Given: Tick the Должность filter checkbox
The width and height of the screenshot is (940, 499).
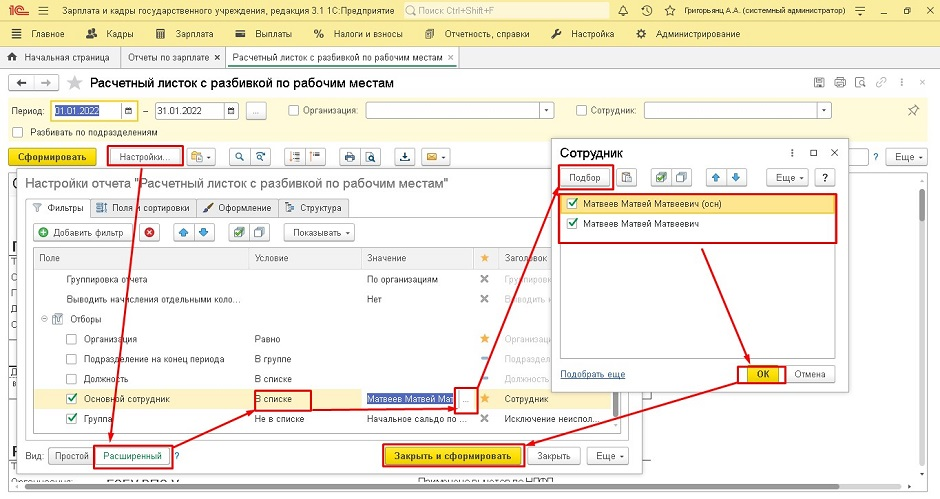Looking at the screenshot, I should tap(71, 379).
